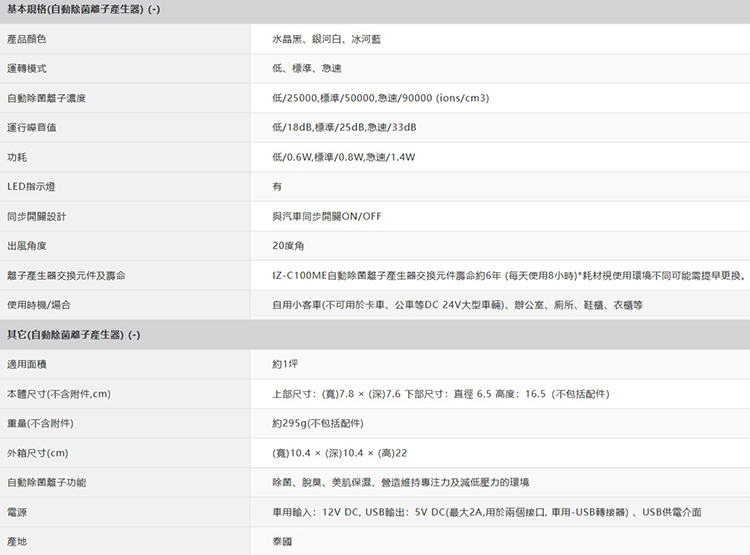Select the 與汽車同步開關ON/OFF value text

[x=327, y=216]
